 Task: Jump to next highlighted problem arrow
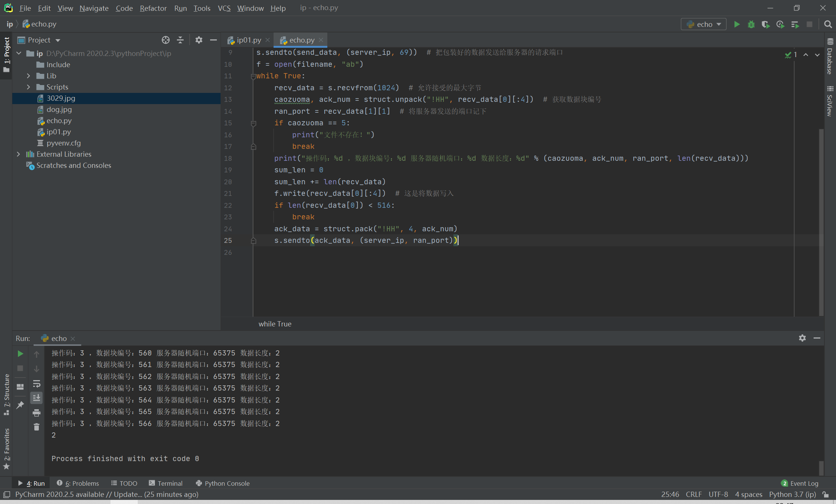click(817, 55)
